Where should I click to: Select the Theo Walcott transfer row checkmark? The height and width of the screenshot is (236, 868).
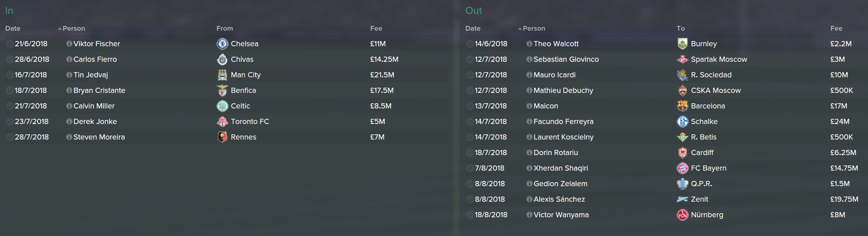(469, 44)
